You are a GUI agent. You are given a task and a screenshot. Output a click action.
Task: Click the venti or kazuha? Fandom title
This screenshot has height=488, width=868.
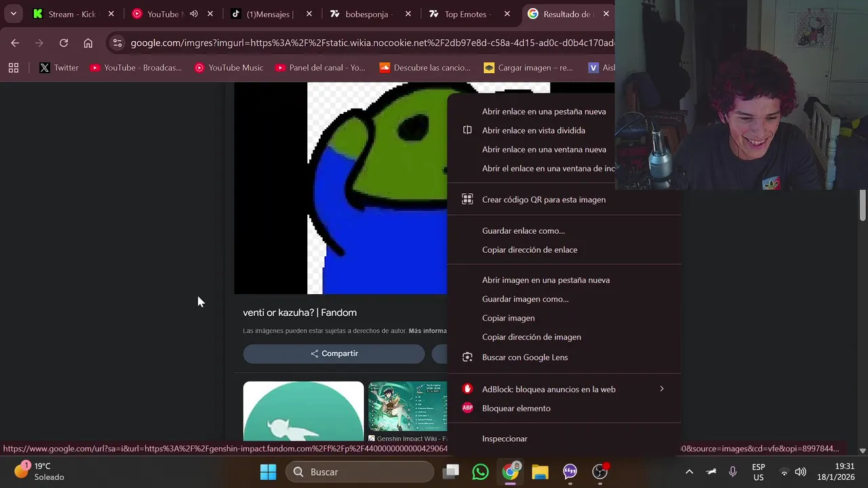(300, 312)
